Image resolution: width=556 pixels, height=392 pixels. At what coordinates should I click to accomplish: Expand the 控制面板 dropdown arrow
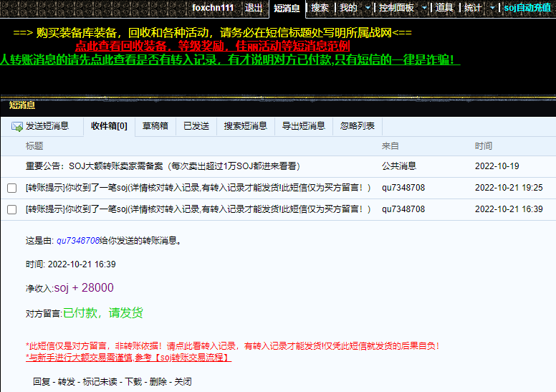click(424, 8)
